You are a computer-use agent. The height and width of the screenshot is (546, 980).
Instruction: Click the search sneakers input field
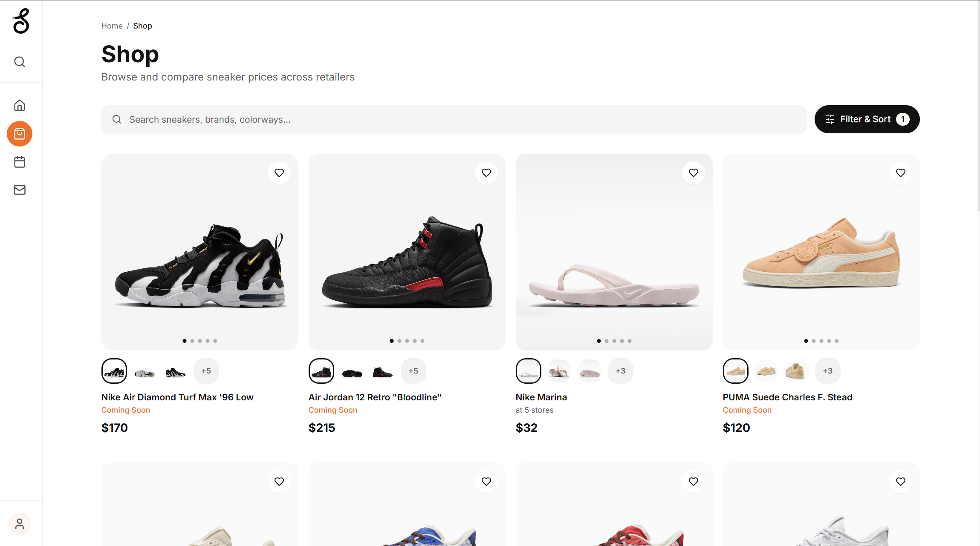point(454,120)
